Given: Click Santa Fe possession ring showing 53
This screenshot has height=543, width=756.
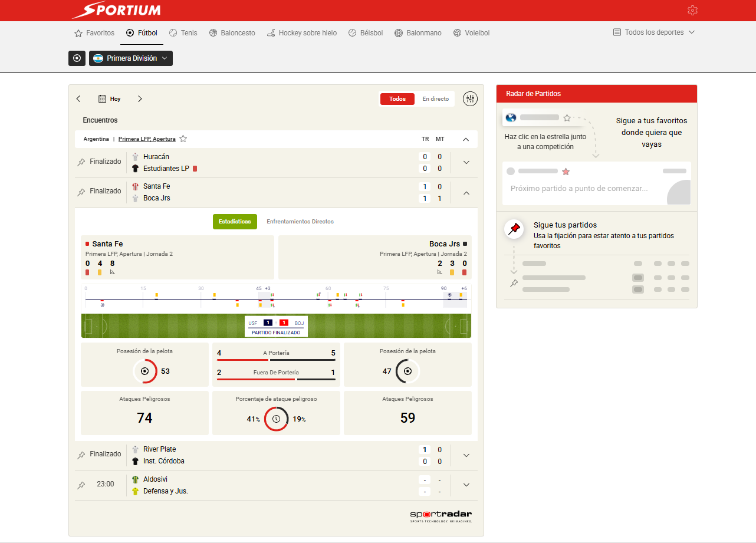Looking at the screenshot, I should (x=145, y=371).
